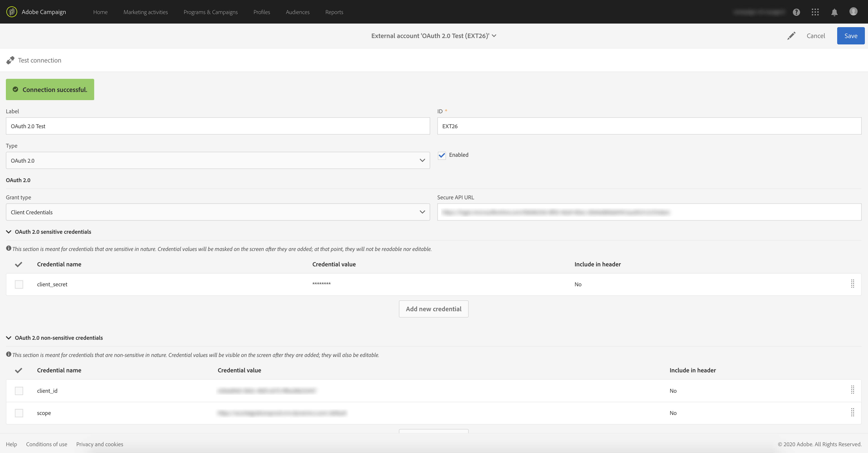Image resolution: width=868 pixels, height=453 pixels.
Task: Click Add new credential button
Action: point(433,309)
